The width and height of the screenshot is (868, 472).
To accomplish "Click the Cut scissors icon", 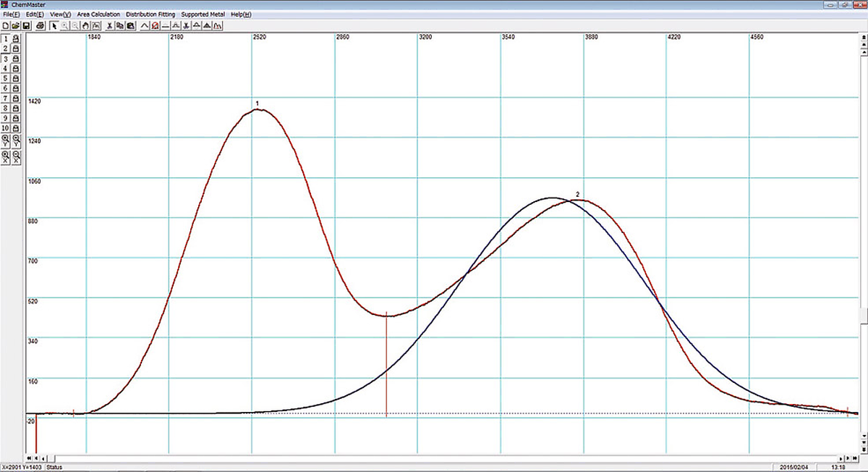I will click(x=109, y=25).
